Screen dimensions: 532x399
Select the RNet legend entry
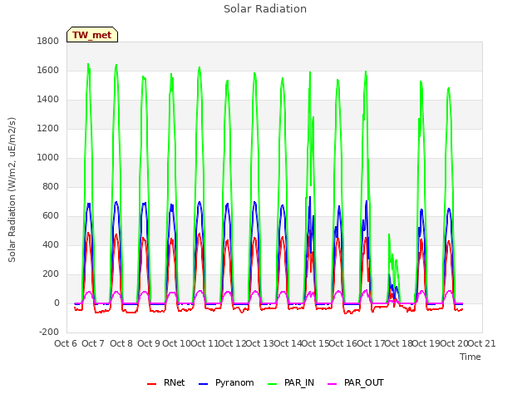click(x=166, y=383)
